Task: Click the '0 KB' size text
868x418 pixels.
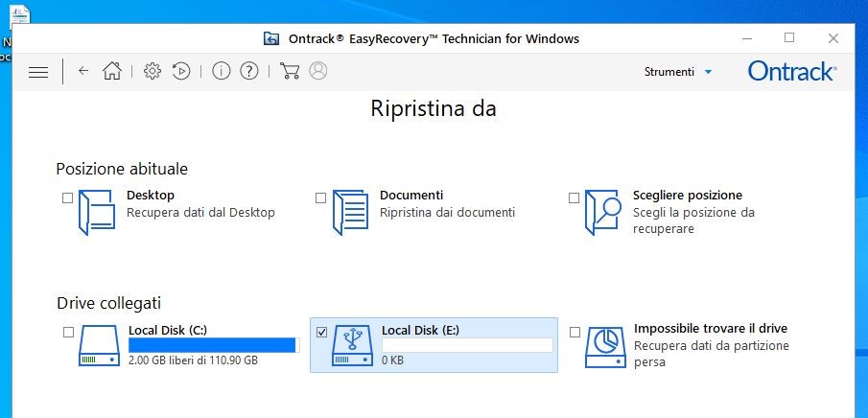Action: click(x=392, y=360)
